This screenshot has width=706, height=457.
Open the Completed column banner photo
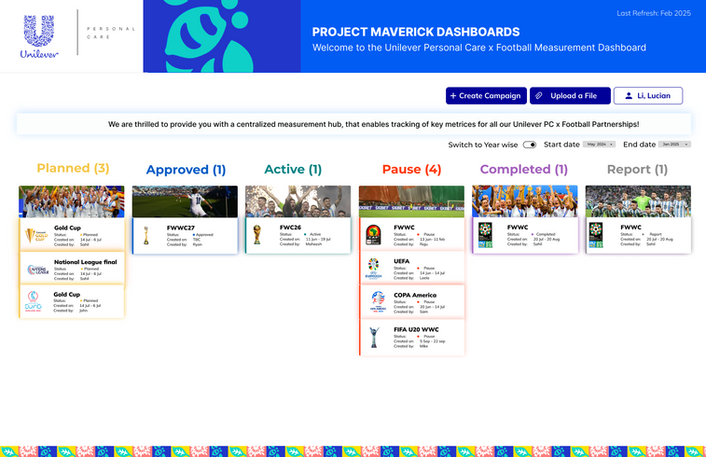(x=525, y=201)
